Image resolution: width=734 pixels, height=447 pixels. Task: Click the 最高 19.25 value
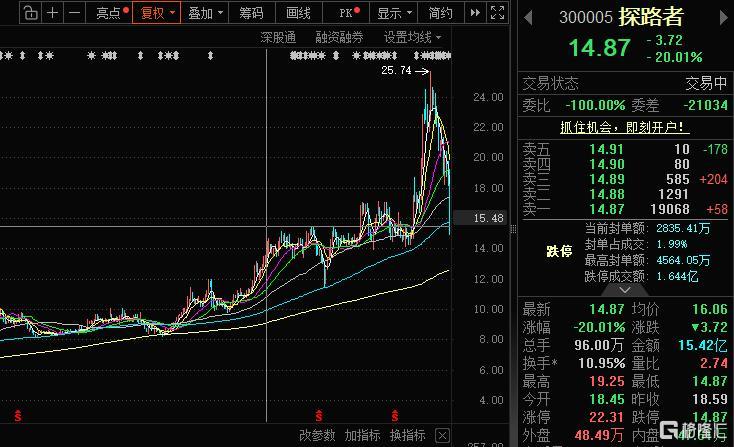pyautogui.click(x=607, y=381)
